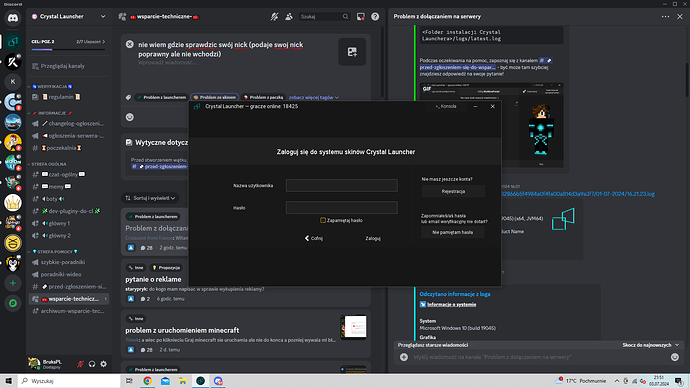Open the golden crown server icon
Viewport: 690px width, 388px height.
click(x=13, y=202)
